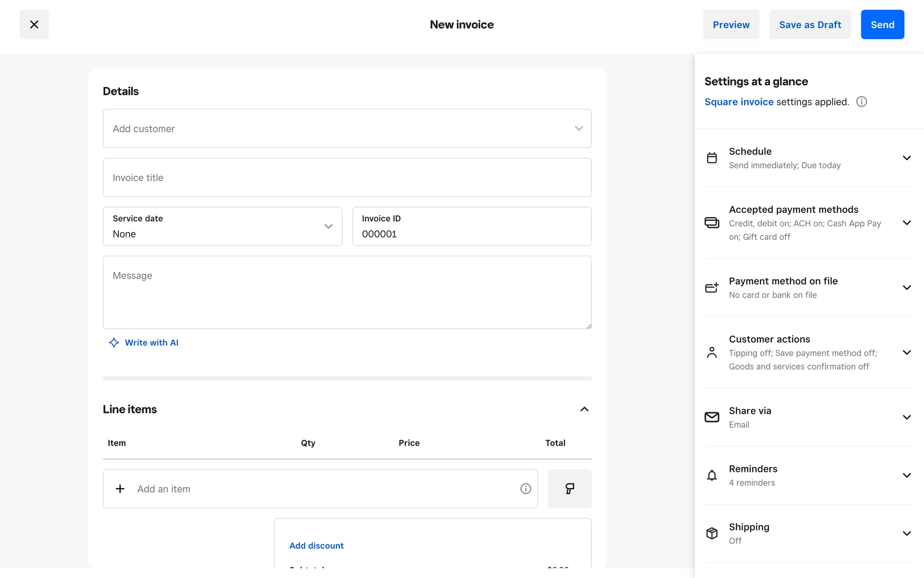924x578 pixels.
Task: Click the info icon next to settings applied
Action: click(861, 102)
